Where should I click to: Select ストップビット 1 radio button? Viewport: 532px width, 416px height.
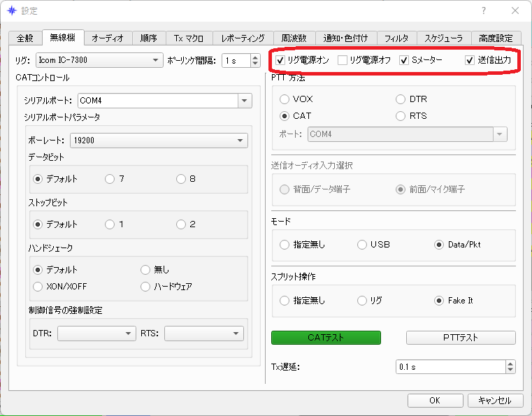110,224
